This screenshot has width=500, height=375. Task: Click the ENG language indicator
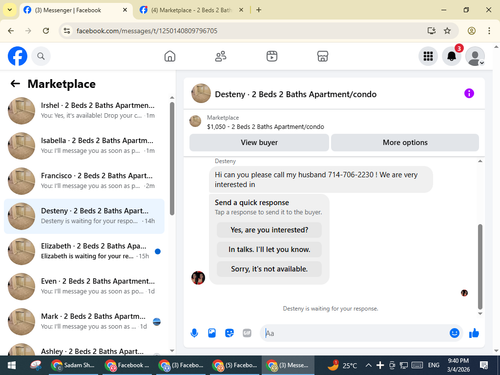[433, 365]
